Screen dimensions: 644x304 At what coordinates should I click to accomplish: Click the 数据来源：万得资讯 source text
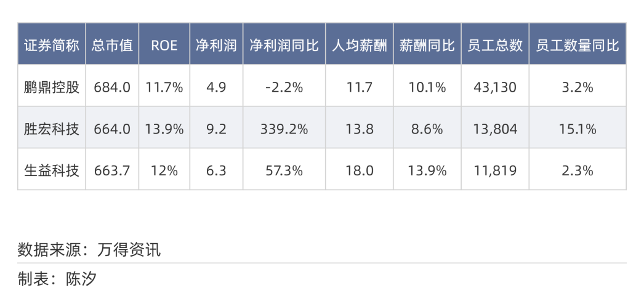(x=89, y=250)
